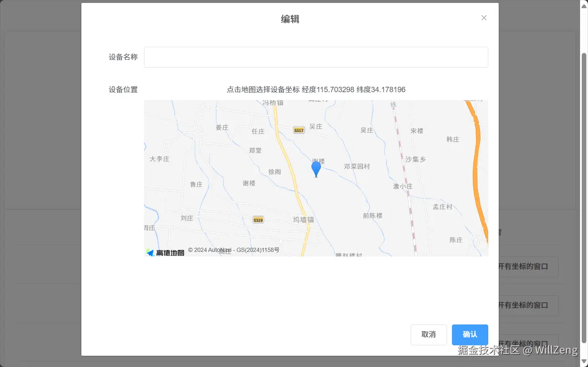Click the 郑堂 label on the map
This screenshot has width=588, height=367.
(x=255, y=151)
